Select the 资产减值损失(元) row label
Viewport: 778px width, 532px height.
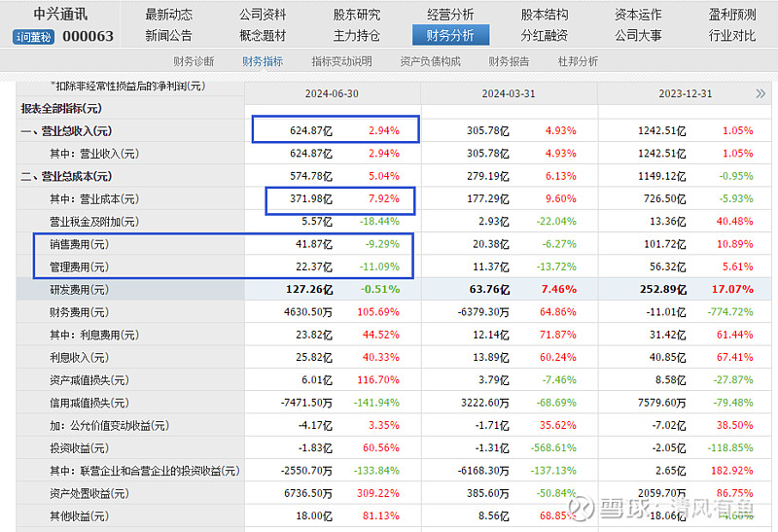(89, 380)
